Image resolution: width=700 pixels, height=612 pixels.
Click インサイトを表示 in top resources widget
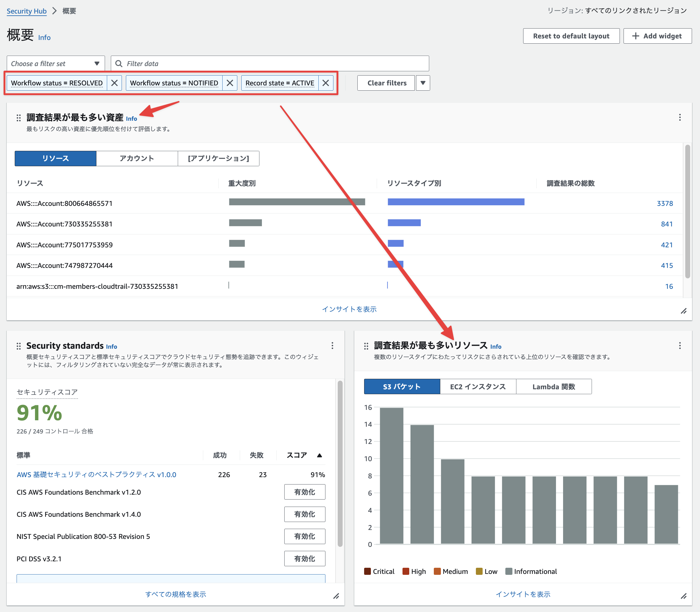click(x=523, y=594)
